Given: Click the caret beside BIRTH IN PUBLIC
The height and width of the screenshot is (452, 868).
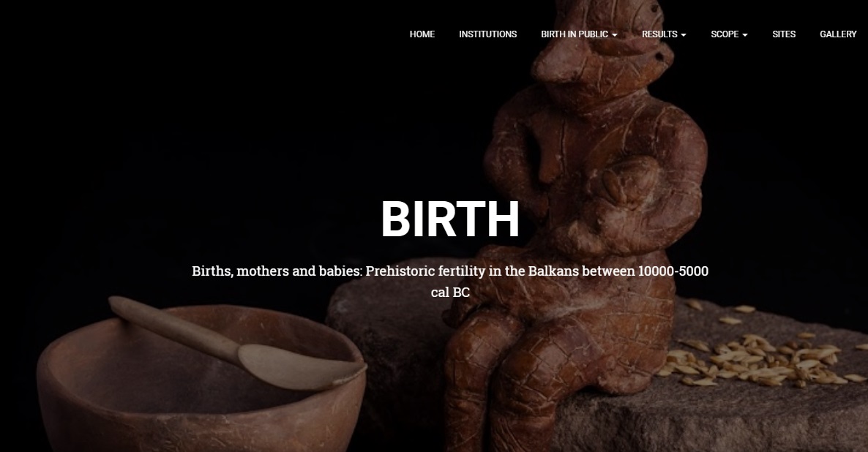Looking at the screenshot, I should (x=615, y=35).
